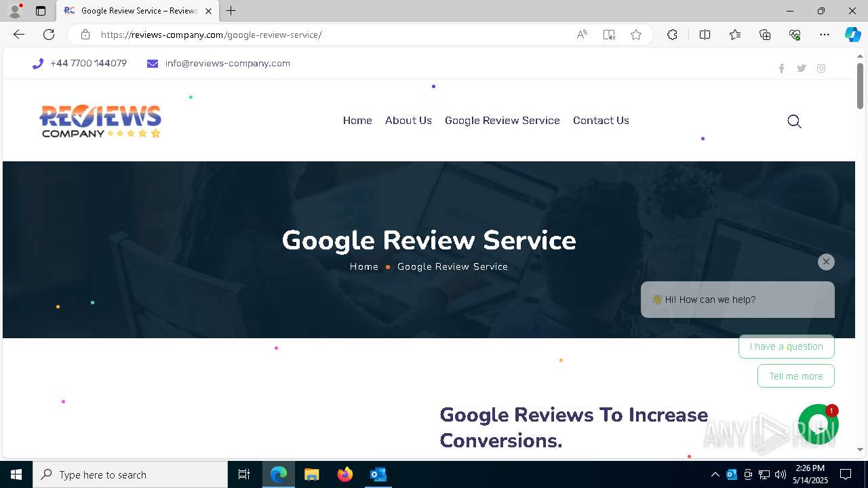Go back to previous page
The image size is (868, 488).
pyautogui.click(x=19, y=35)
